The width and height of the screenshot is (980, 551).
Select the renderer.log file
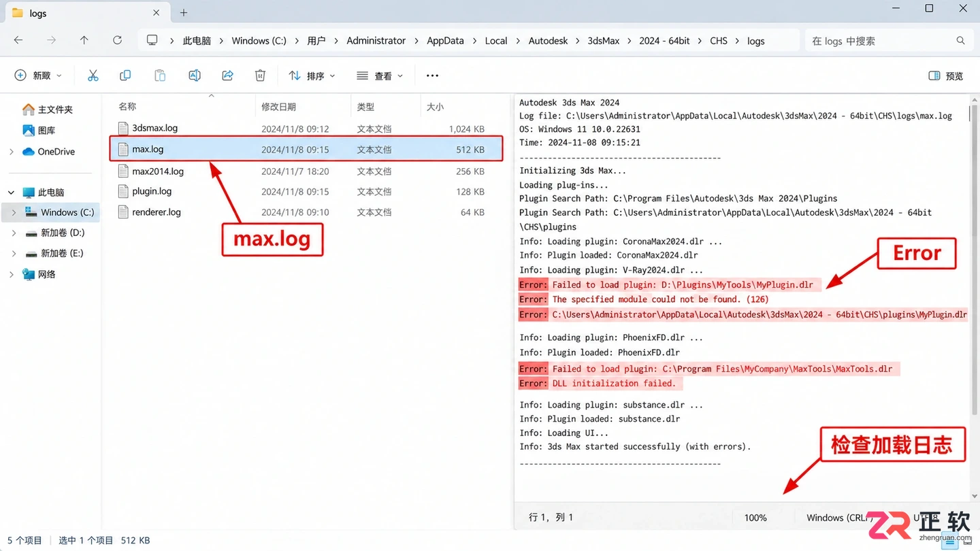tap(306, 212)
